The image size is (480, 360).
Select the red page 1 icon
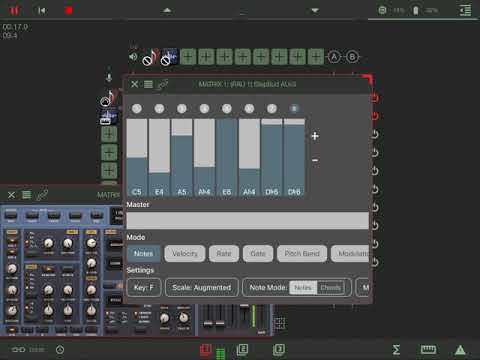(205, 350)
